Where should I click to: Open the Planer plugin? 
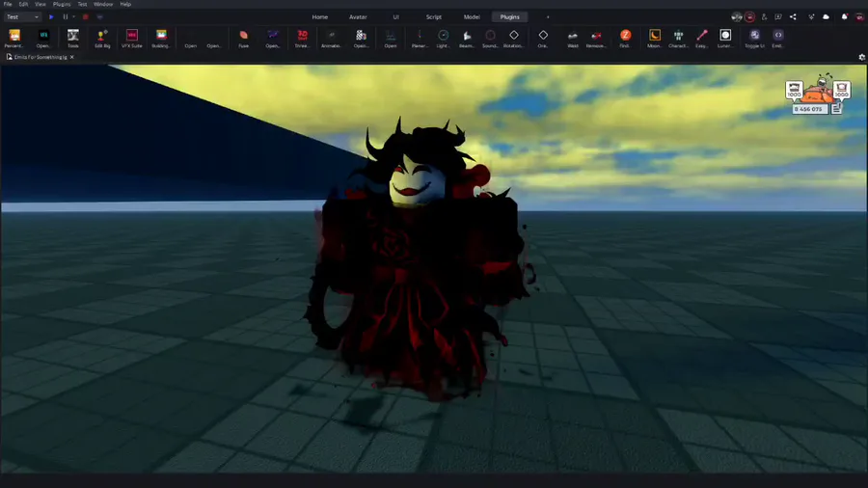coord(420,38)
